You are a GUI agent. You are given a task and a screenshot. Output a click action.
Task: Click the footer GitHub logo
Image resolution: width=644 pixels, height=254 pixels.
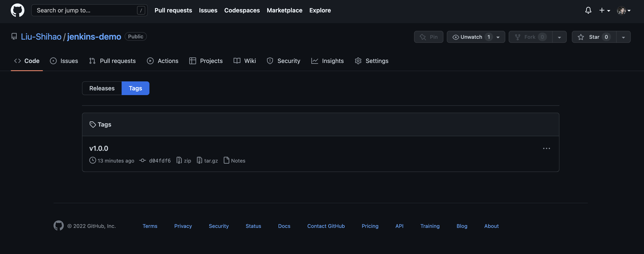click(58, 226)
